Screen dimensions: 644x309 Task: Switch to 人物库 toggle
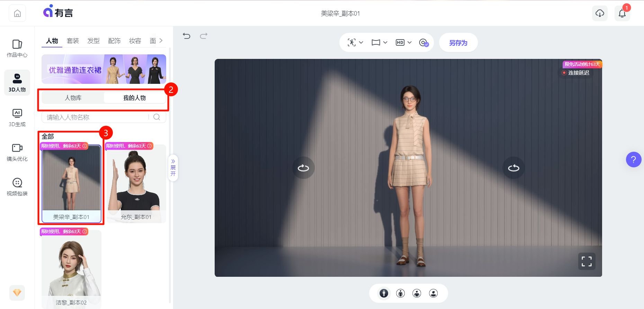[73, 98]
